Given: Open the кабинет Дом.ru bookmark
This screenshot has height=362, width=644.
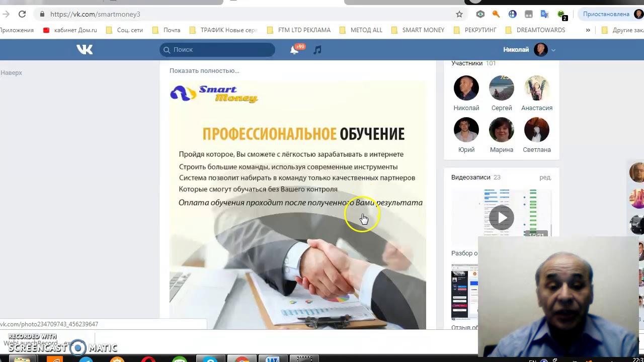Looking at the screenshot, I should [x=70, y=30].
